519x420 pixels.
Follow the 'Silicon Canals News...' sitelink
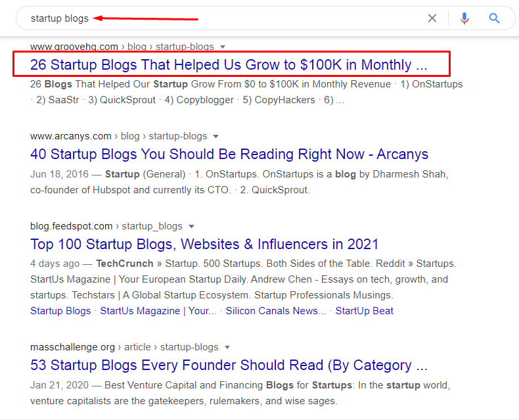[276, 311]
